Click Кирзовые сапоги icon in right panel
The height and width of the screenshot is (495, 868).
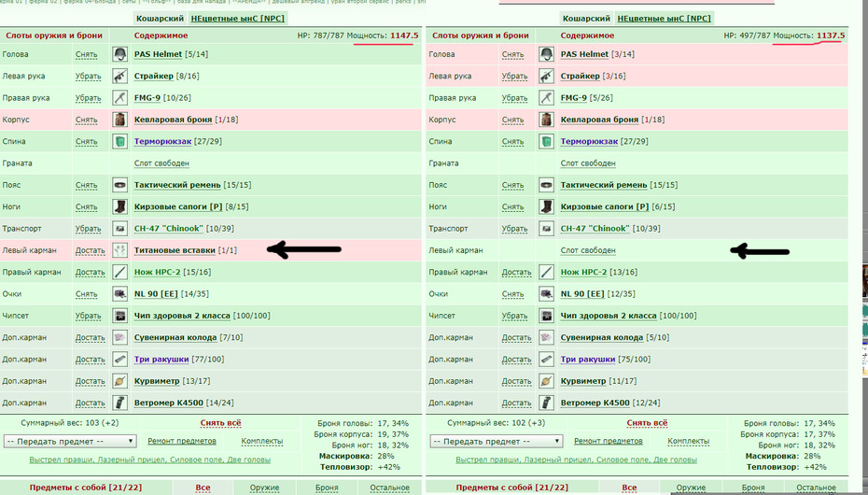546,206
